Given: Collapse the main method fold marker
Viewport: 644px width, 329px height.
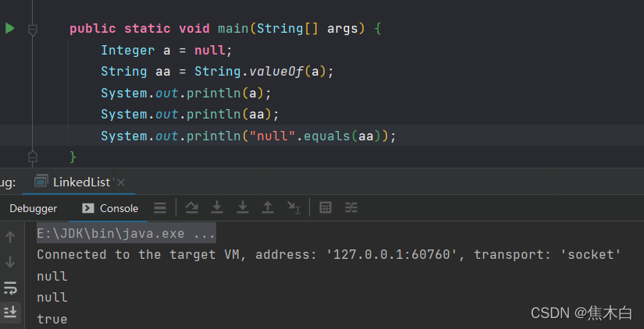Looking at the screenshot, I should 33,30.
